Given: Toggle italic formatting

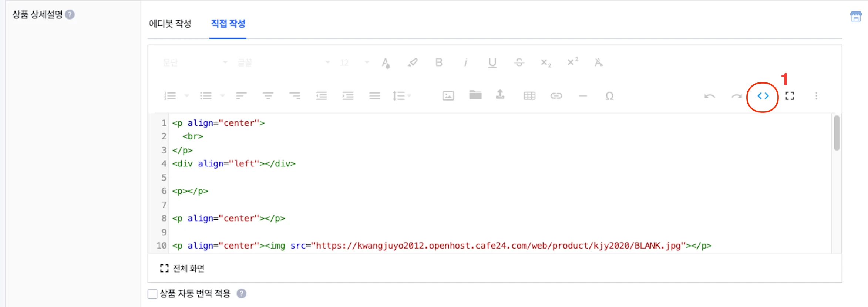Looking at the screenshot, I should pyautogui.click(x=465, y=63).
